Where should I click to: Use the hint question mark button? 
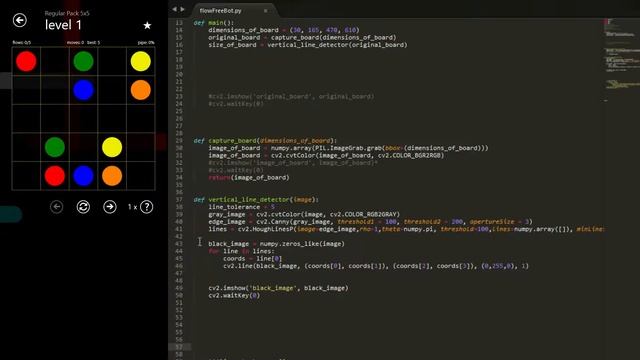pos(147,207)
